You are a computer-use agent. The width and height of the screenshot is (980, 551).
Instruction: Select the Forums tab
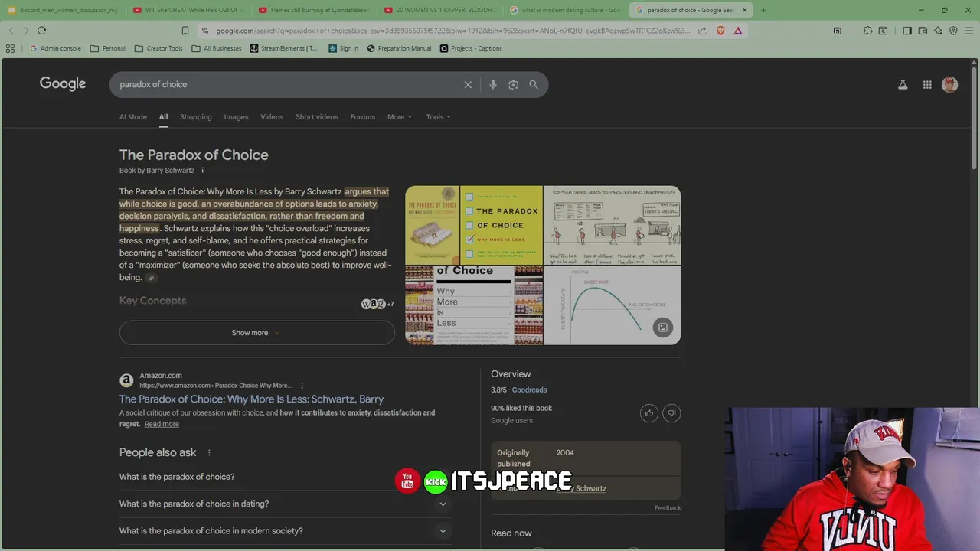click(362, 117)
